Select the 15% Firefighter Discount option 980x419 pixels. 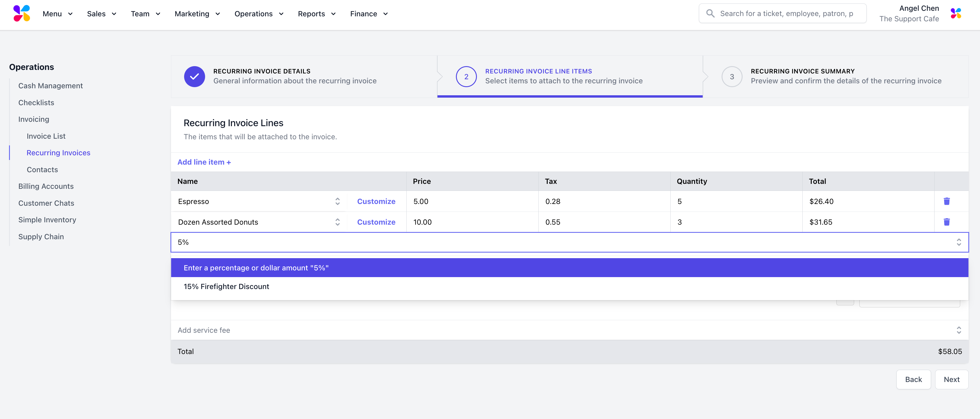click(x=226, y=286)
